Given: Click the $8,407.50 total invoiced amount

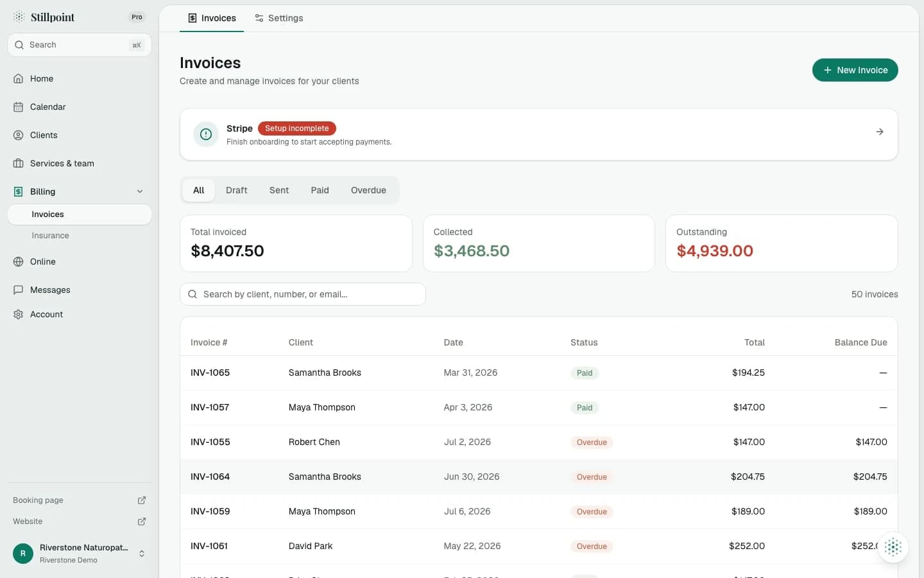Looking at the screenshot, I should 227,250.
